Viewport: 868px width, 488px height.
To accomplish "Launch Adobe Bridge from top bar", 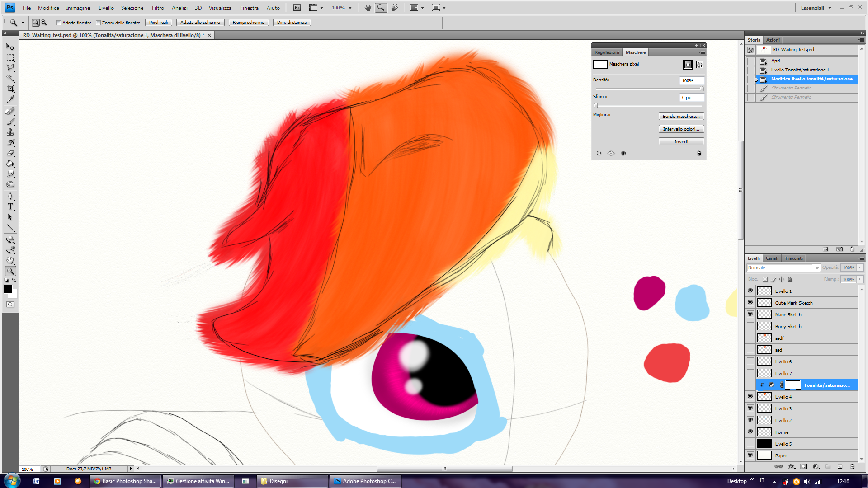I will pos(297,8).
